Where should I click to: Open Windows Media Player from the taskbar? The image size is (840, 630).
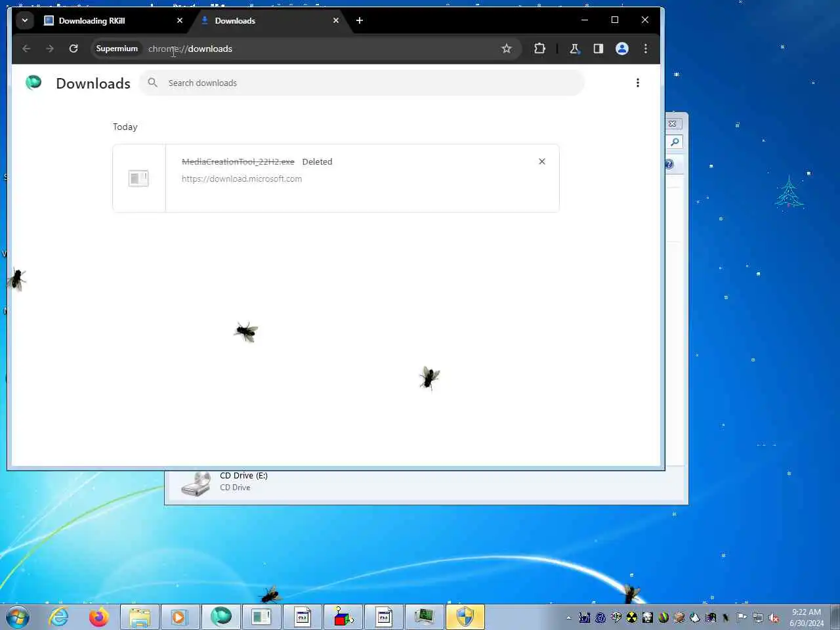[180, 617]
